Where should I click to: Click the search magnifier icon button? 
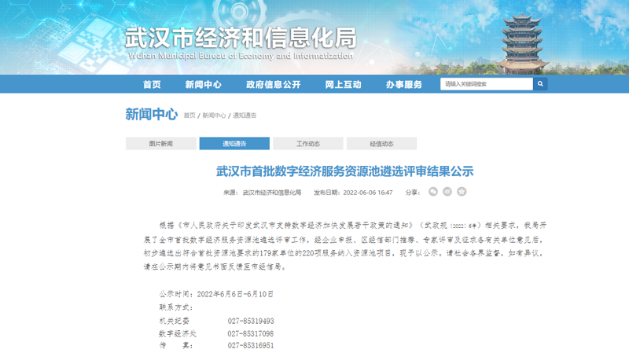point(540,84)
